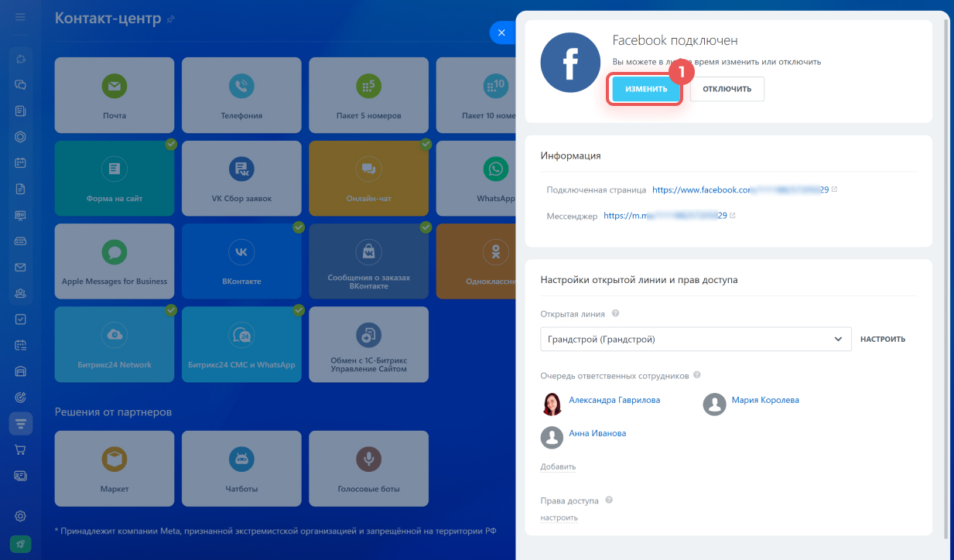The width and height of the screenshot is (954, 560).
Task: Click the form icon on Форма на сайт card
Action: pos(115,168)
